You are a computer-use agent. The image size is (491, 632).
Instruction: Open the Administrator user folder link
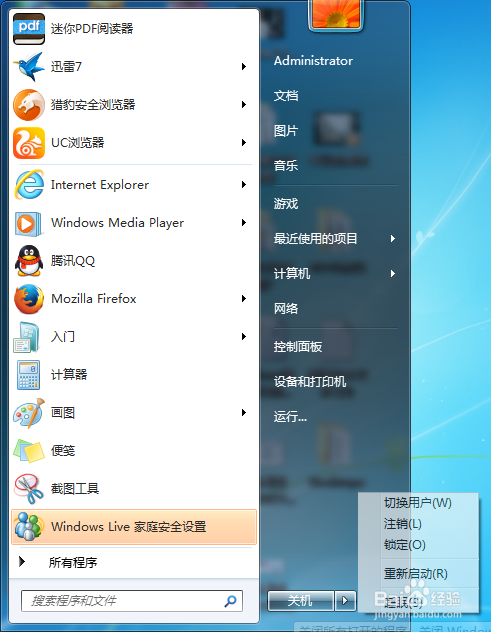pyautogui.click(x=313, y=61)
